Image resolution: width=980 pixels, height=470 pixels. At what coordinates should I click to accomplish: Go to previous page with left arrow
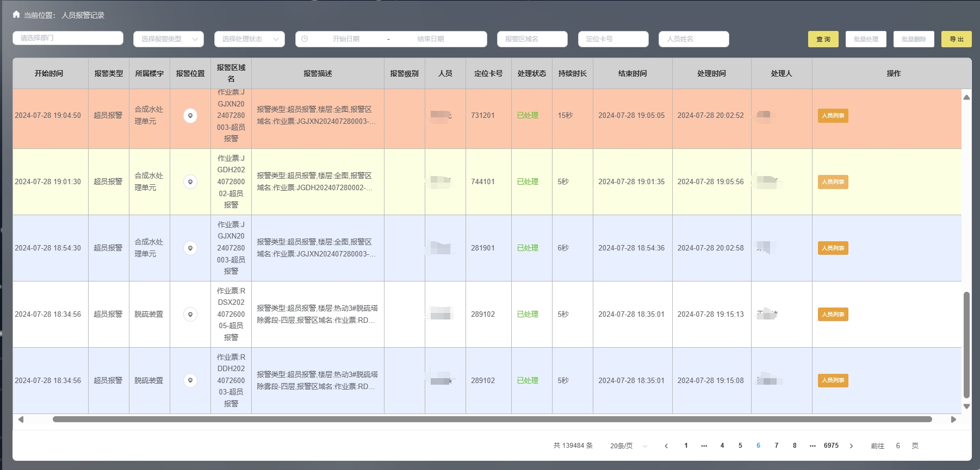tap(666, 446)
